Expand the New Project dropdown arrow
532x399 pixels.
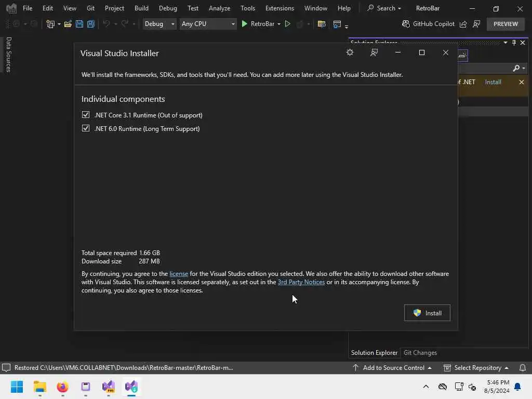click(x=59, y=24)
